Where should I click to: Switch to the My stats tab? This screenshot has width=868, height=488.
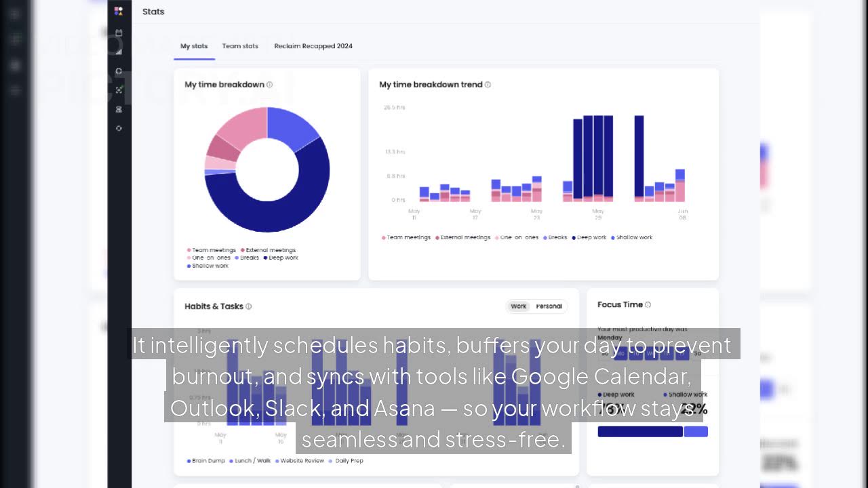(x=194, y=46)
